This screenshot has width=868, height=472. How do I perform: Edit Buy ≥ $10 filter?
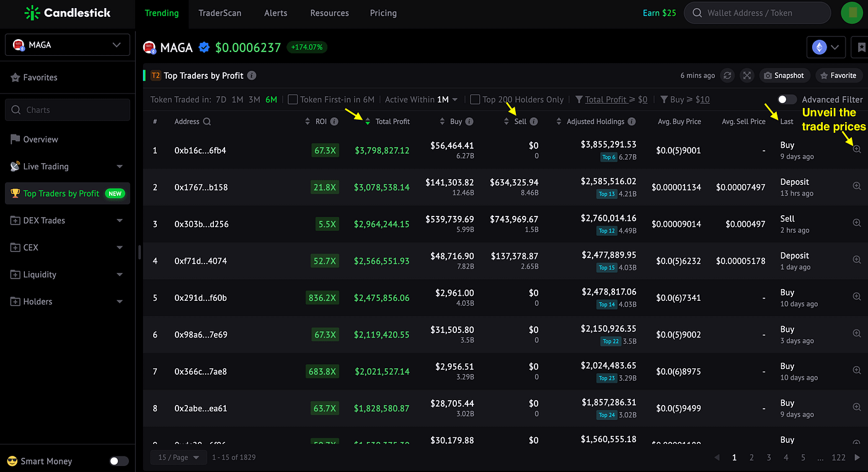coord(685,99)
